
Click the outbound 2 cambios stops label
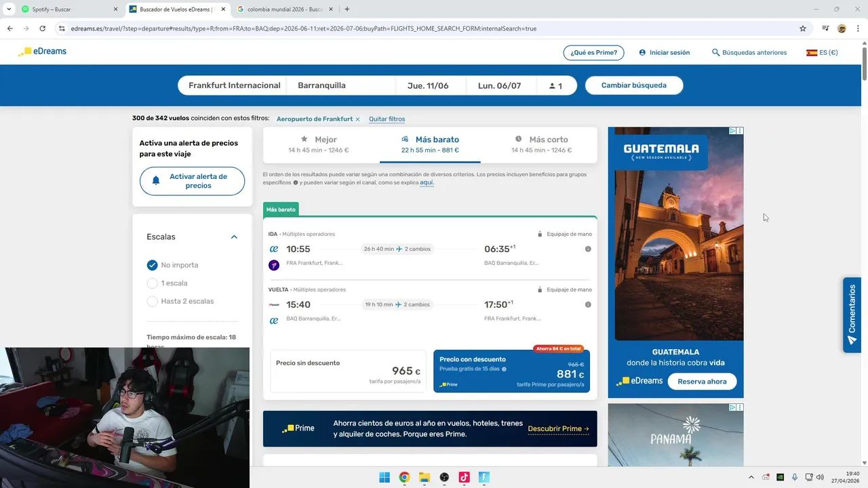tap(417, 249)
